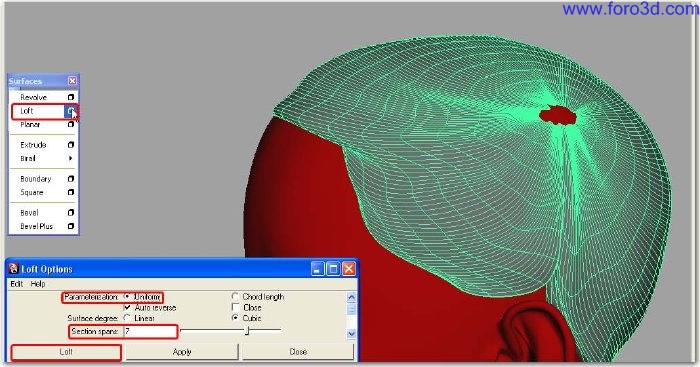Toggle the Auto reverse checkbox

pos(128,308)
